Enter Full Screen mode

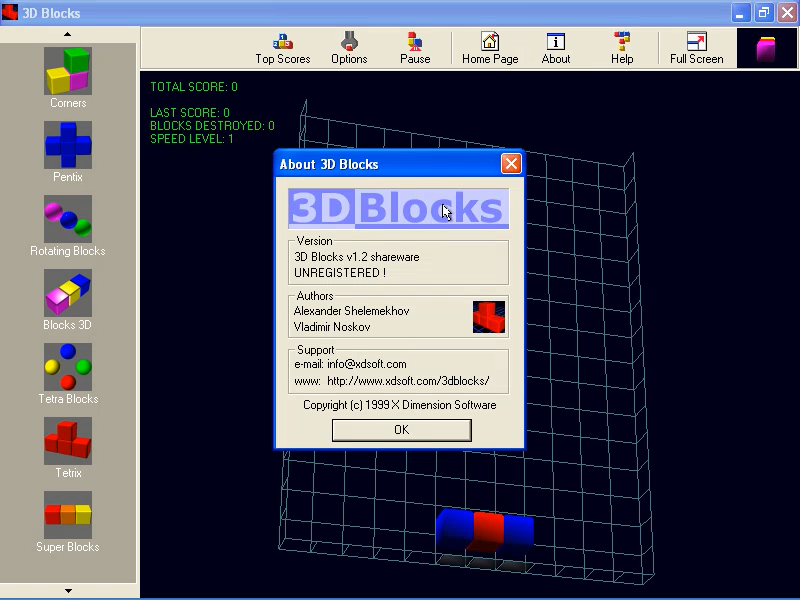696,47
